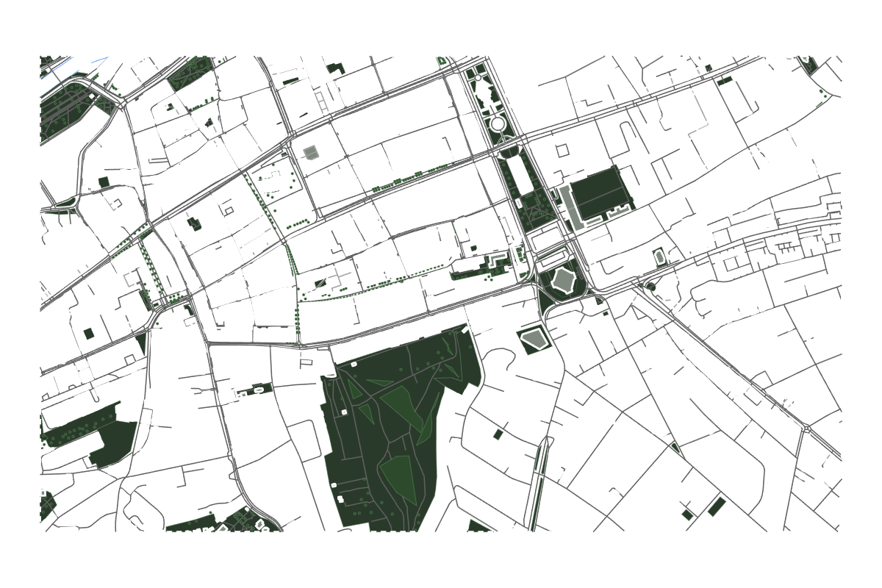Click the small solid grey rectangular plaza
Image resolution: width=882 pixels, height=588 pixels.
[312, 152]
